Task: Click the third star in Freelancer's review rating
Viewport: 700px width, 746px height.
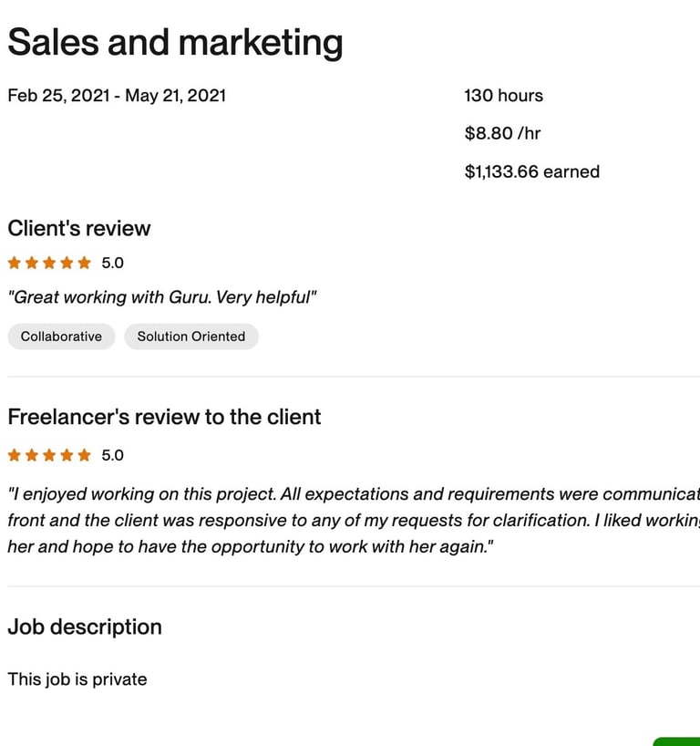Action: 49,455
